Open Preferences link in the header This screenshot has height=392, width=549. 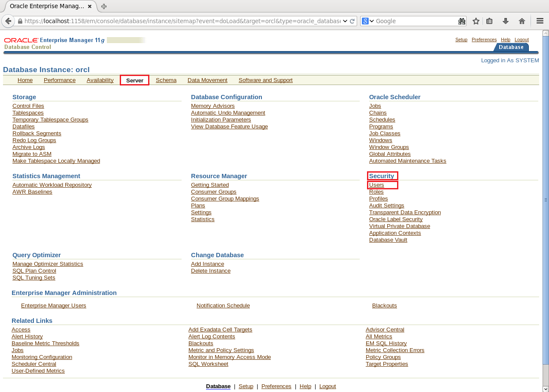tap(484, 40)
